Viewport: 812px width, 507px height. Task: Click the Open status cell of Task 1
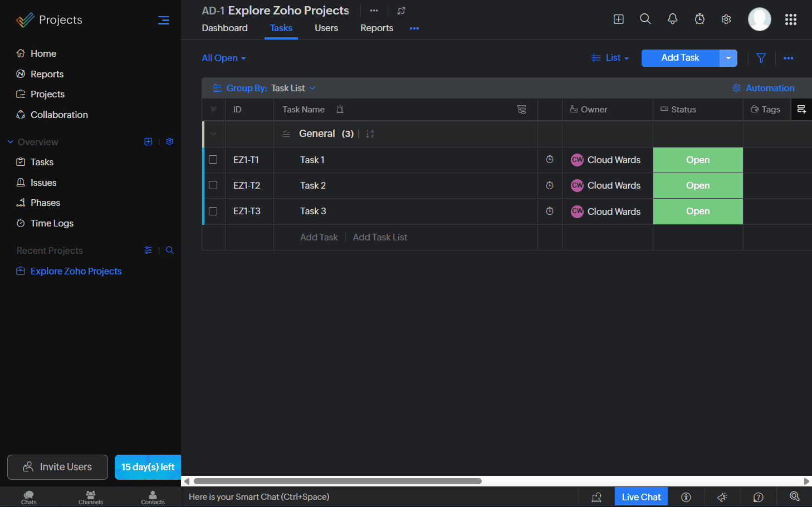(x=697, y=160)
